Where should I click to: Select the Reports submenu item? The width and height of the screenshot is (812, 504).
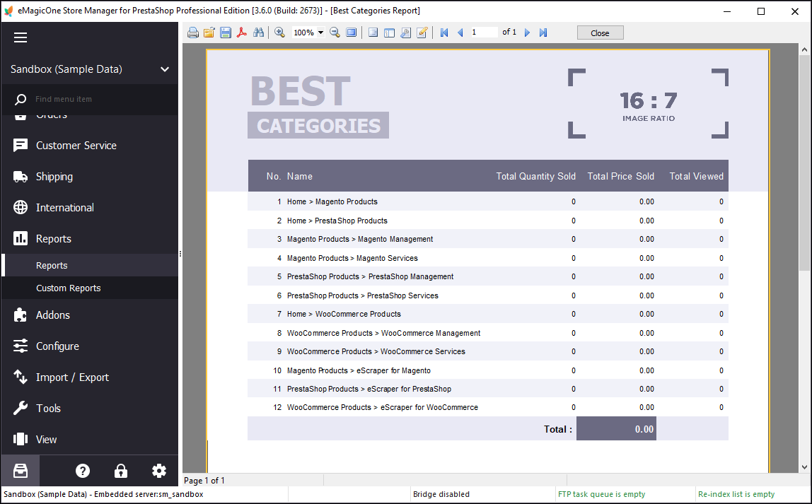[90, 265]
